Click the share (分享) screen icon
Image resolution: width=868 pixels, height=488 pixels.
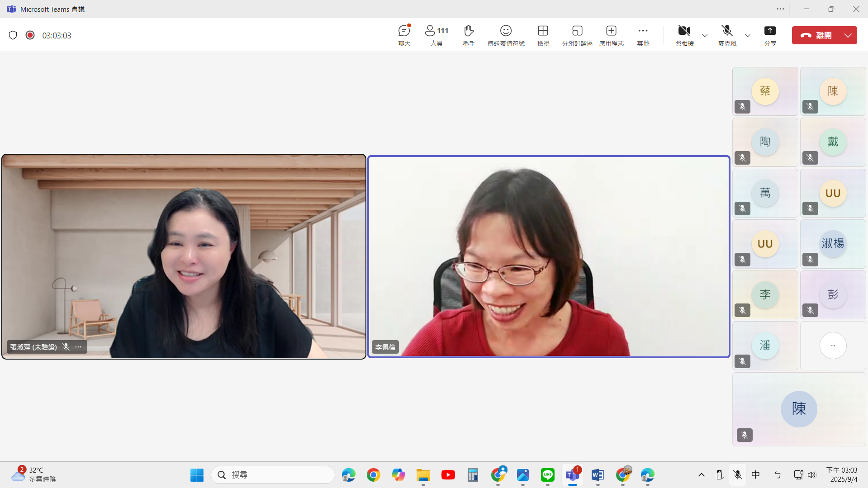coord(770,35)
